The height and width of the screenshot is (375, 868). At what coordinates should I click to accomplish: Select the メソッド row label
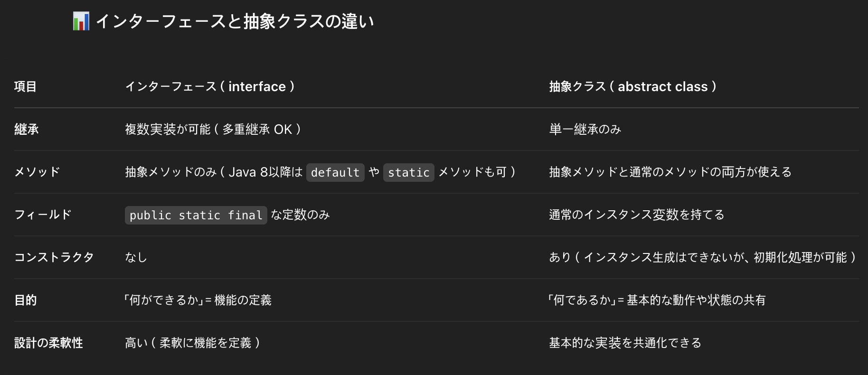tap(37, 172)
